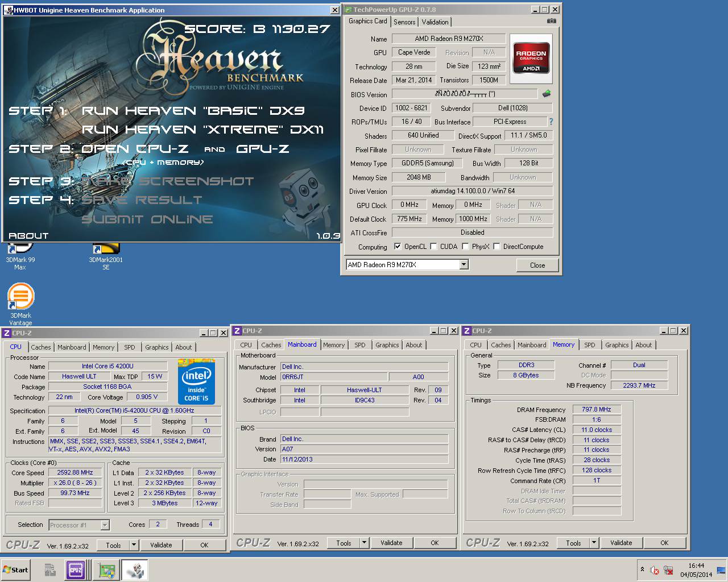Click the NB Frequency value 2293.7 MHz
This screenshot has width=728, height=582.
pyautogui.click(x=639, y=385)
